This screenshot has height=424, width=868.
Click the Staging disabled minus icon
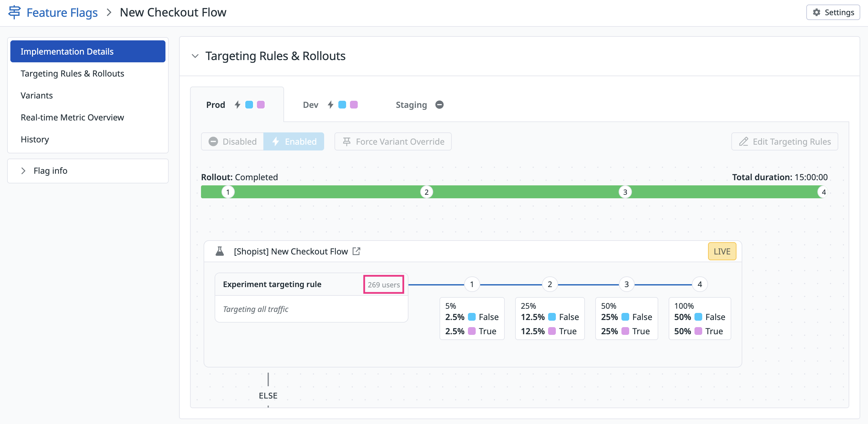coord(439,105)
